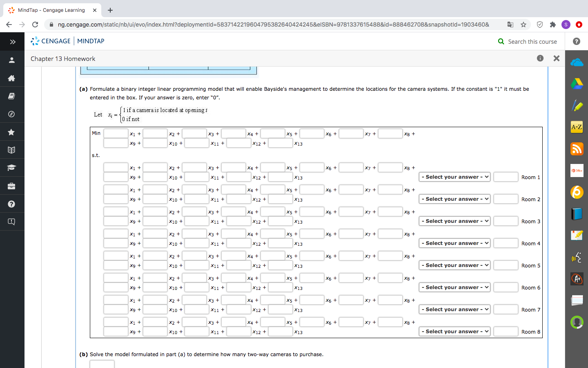Open the A-Z glossary app icon
The width and height of the screenshot is (588, 368).
[x=577, y=127]
